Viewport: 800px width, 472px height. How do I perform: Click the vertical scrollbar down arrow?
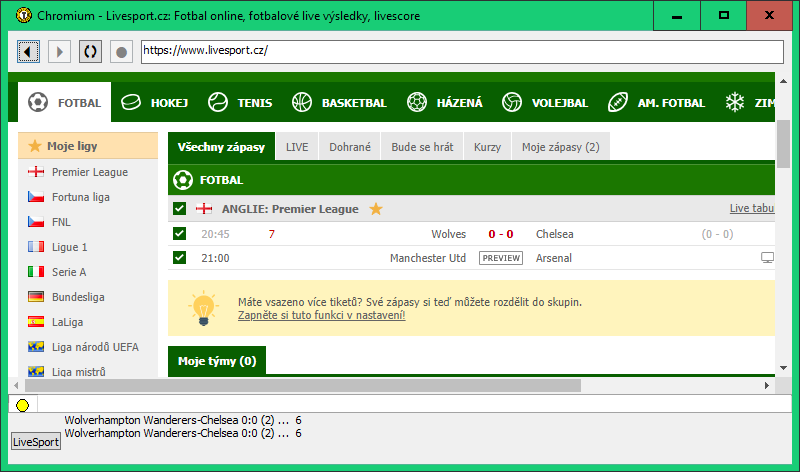pyautogui.click(x=783, y=368)
